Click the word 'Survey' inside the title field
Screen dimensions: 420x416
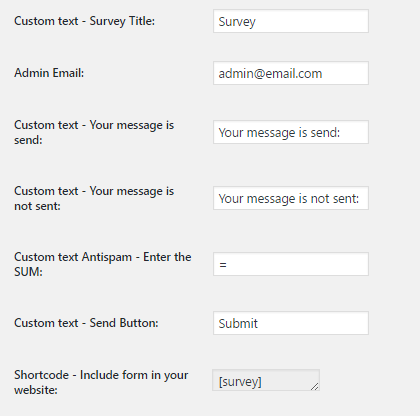[237, 22]
